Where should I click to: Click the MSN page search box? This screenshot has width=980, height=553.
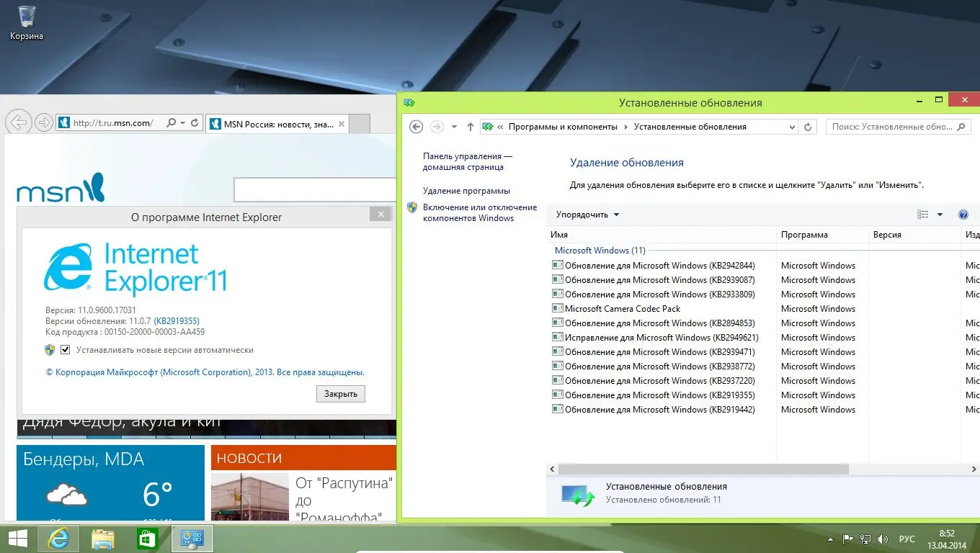tap(315, 190)
